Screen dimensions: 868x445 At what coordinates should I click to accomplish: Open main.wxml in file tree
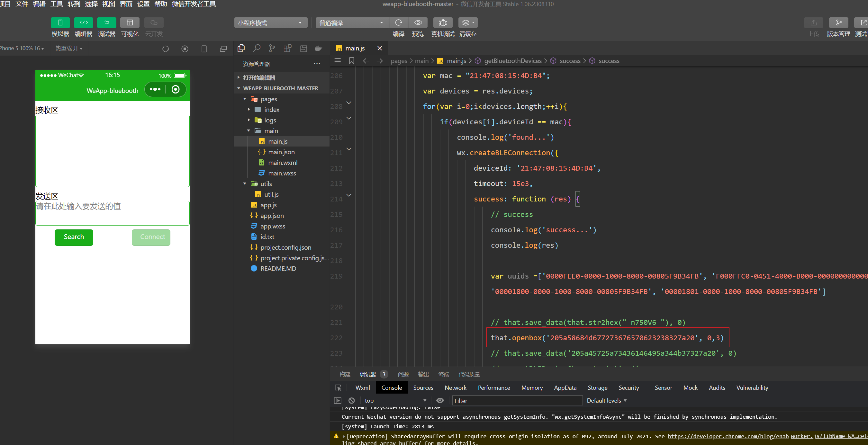pyautogui.click(x=282, y=163)
